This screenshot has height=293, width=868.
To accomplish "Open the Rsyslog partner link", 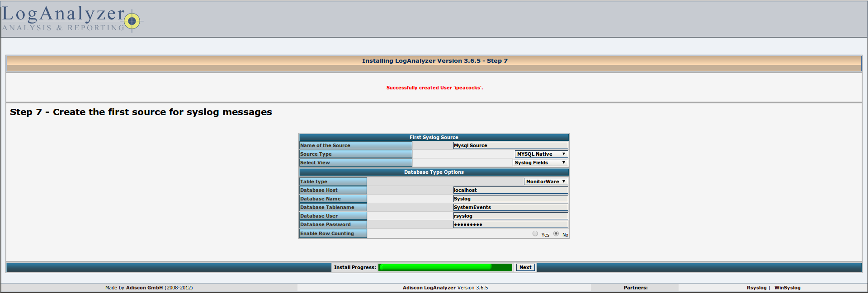I will [756, 288].
